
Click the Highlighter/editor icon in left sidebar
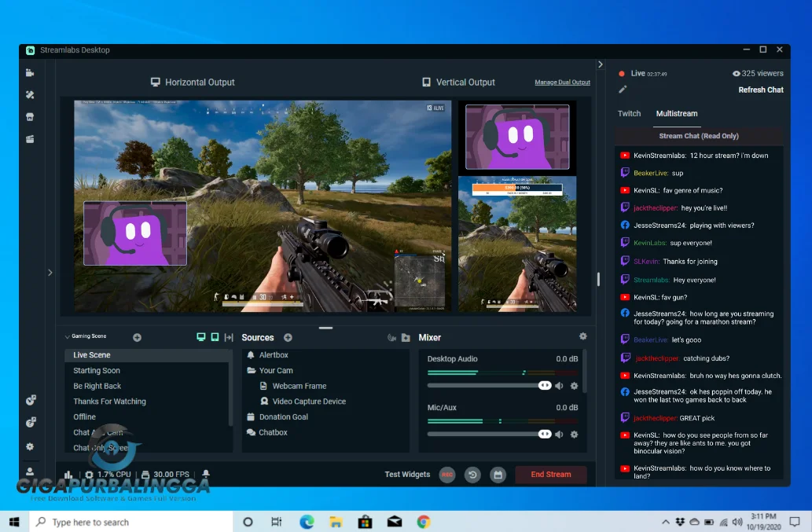point(30,94)
